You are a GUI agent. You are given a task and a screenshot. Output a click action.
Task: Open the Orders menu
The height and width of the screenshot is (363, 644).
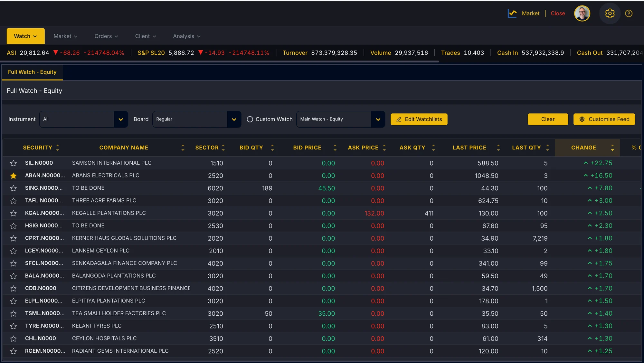pyautogui.click(x=106, y=36)
